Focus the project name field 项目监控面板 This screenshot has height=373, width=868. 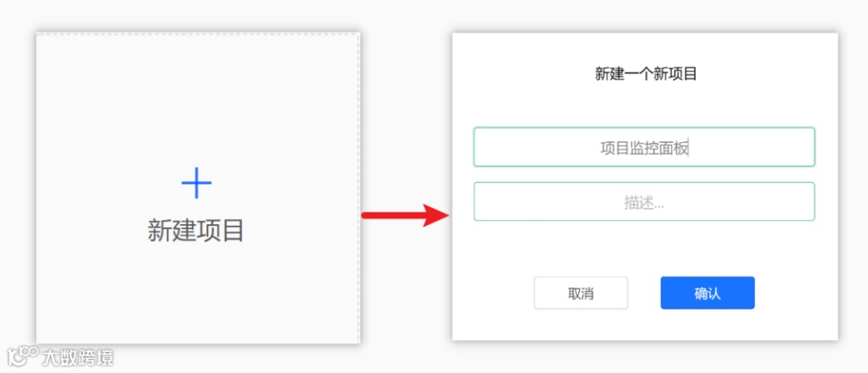point(644,147)
